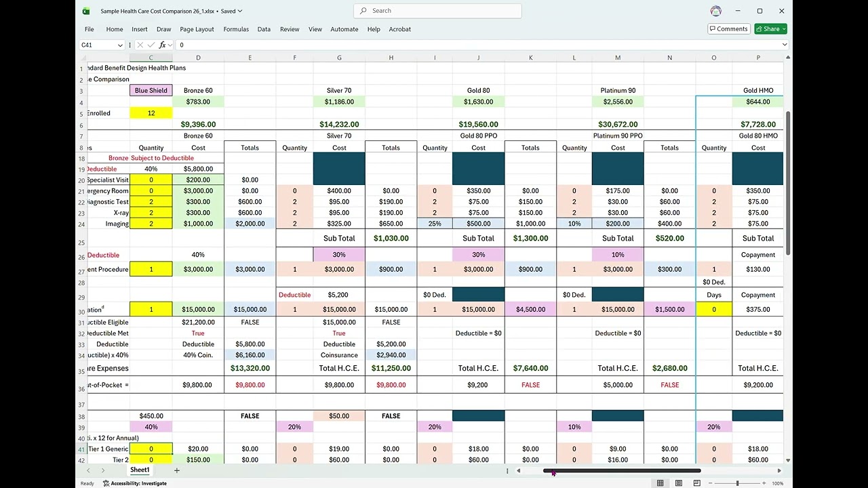Open the File menu
868x488 pixels.
[89, 29]
